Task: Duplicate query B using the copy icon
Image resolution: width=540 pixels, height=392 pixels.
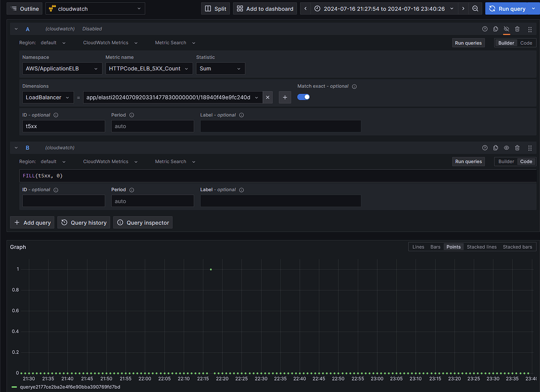Action: (x=495, y=148)
